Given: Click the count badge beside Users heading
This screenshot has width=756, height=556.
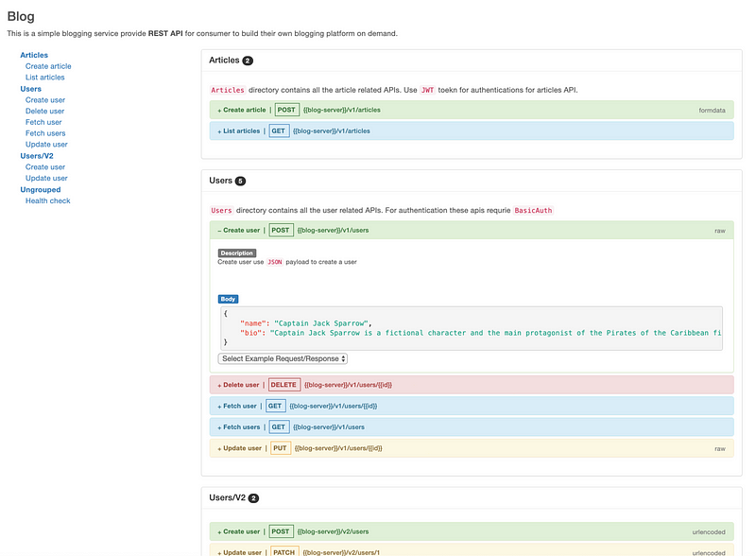Looking at the screenshot, I should [x=240, y=180].
